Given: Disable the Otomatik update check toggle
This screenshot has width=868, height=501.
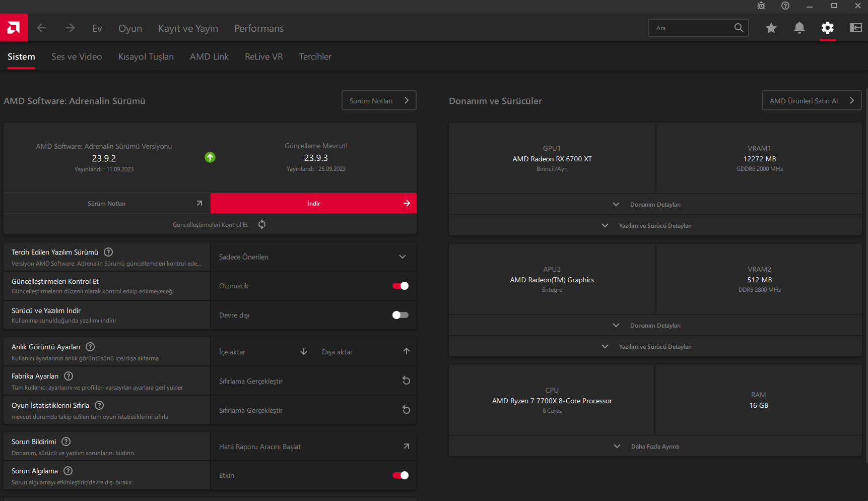Looking at the screenshot, I should (x=400, y=286).
